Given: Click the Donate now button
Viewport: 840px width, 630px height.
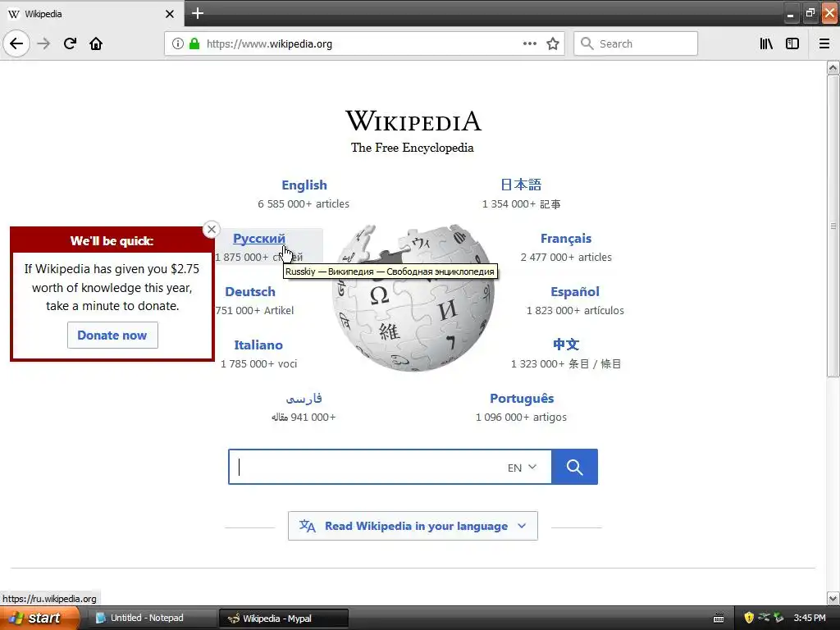Looking at the screenshot, I should [x=112, y=336].
